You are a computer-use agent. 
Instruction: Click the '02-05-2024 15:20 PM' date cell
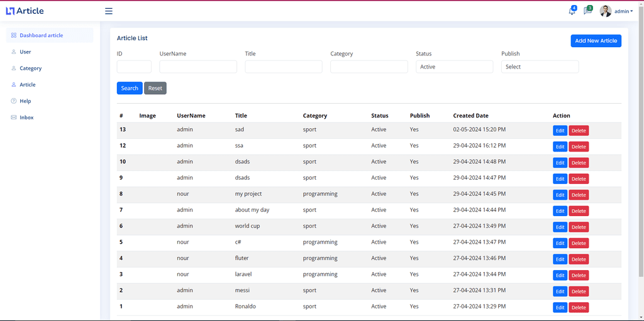pyautogui.click(x=479, y=129)
